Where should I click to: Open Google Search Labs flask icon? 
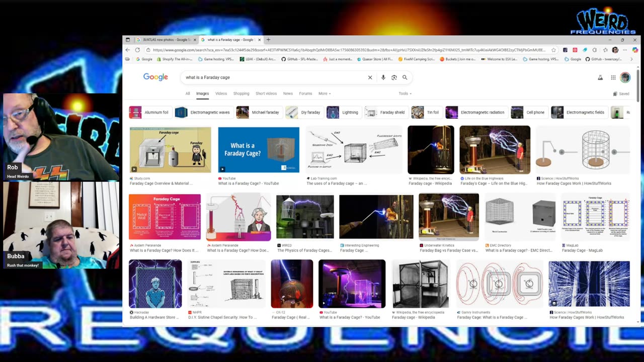point(600,77)
